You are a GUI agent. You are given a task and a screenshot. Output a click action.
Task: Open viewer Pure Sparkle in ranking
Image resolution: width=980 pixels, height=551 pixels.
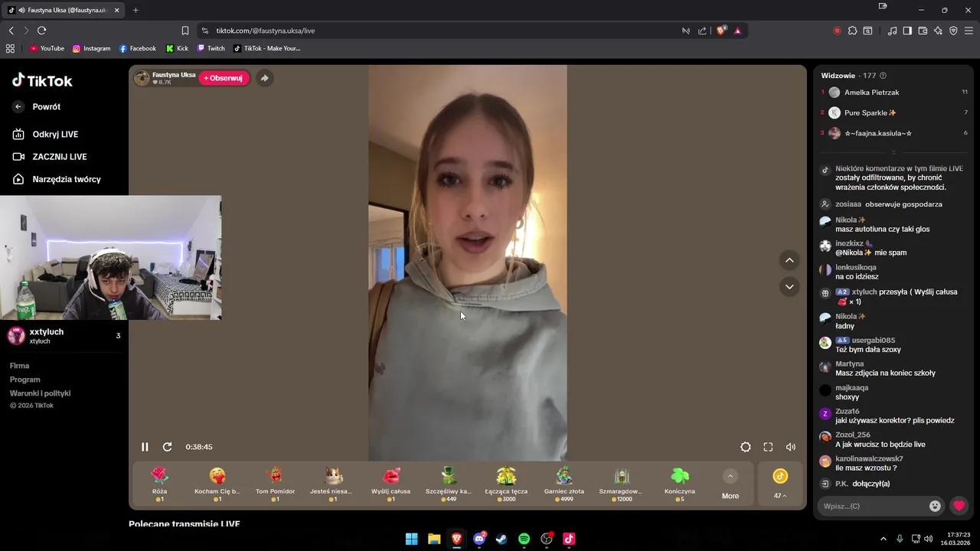894,112
